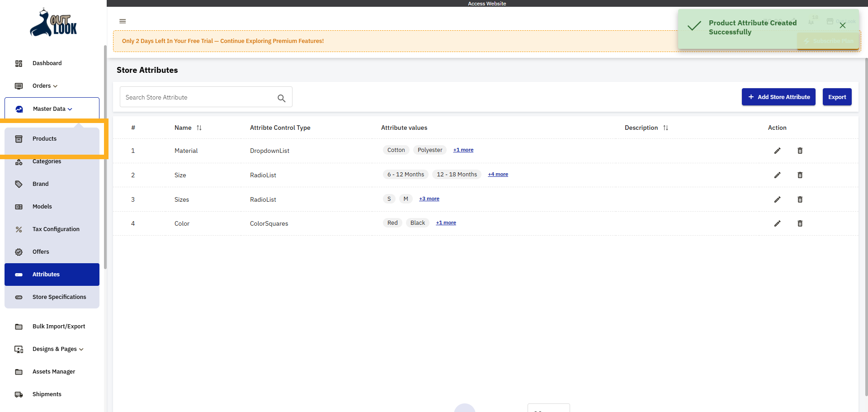Collapse the Master Data dropdown
The height and width of the screenshot is (412, 868).
70,109
